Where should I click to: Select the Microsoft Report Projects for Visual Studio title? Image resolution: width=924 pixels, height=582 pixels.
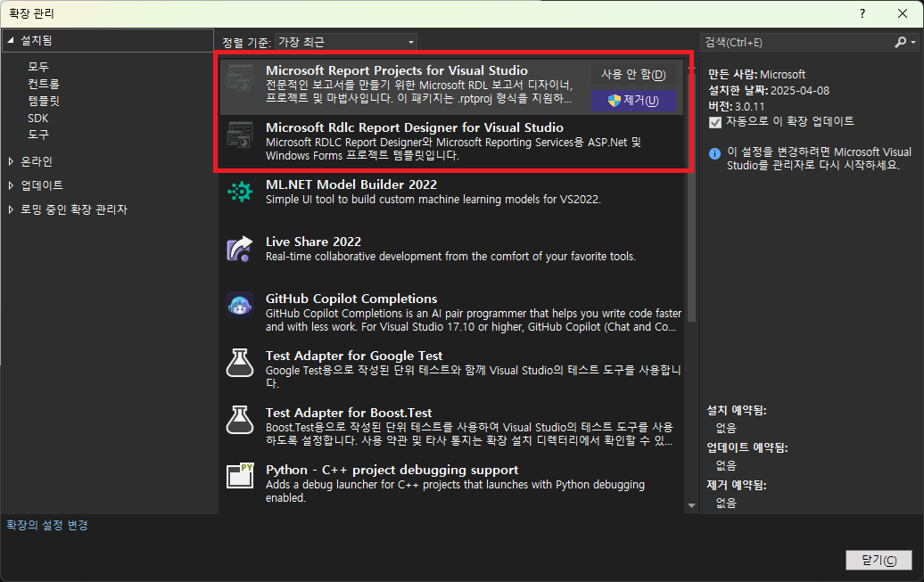point(397,70)
